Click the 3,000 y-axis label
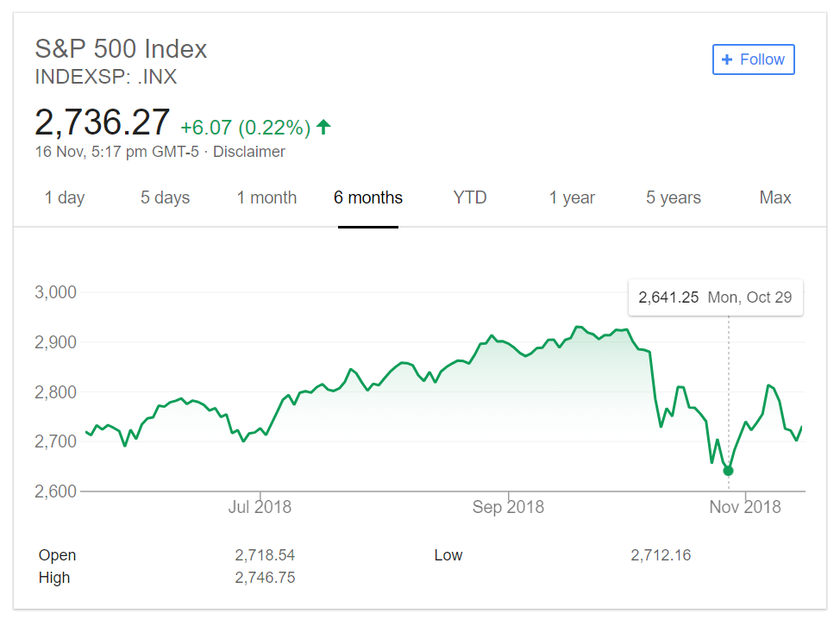This screenshot has height=632, width=840. click(56, 292)
